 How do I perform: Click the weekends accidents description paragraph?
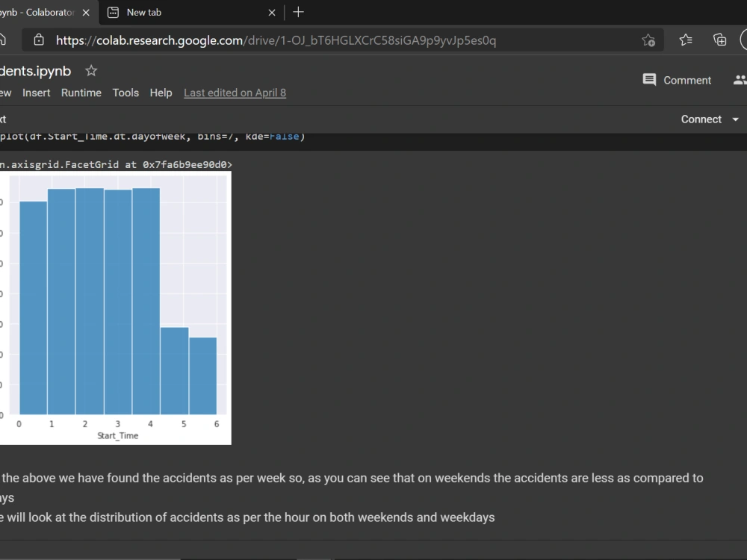[x=352, y=488]
